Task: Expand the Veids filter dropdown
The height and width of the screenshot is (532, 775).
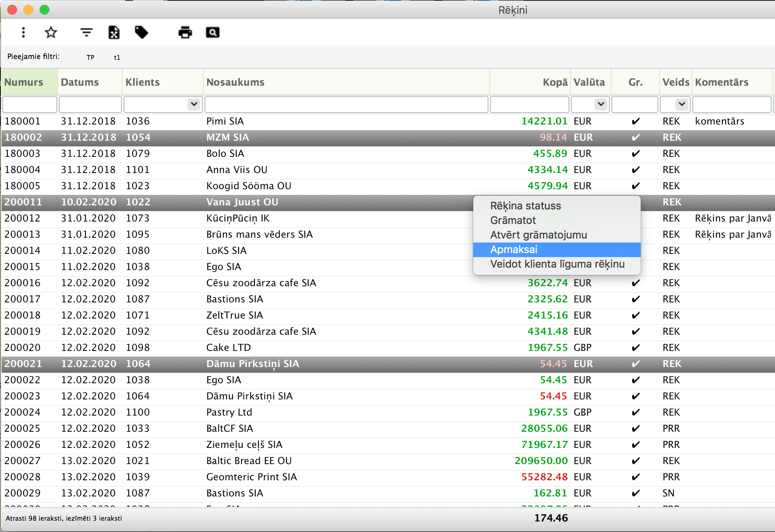Action: pos(682,104)
